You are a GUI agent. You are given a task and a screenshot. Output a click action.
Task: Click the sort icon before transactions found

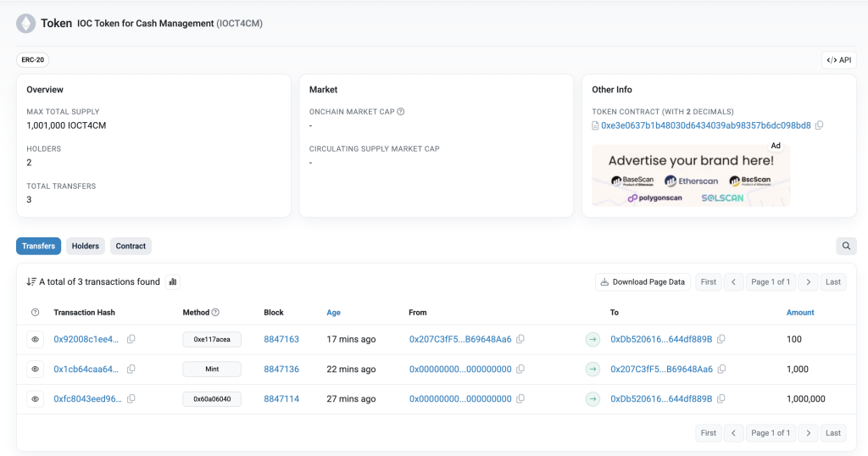point(31,281)
